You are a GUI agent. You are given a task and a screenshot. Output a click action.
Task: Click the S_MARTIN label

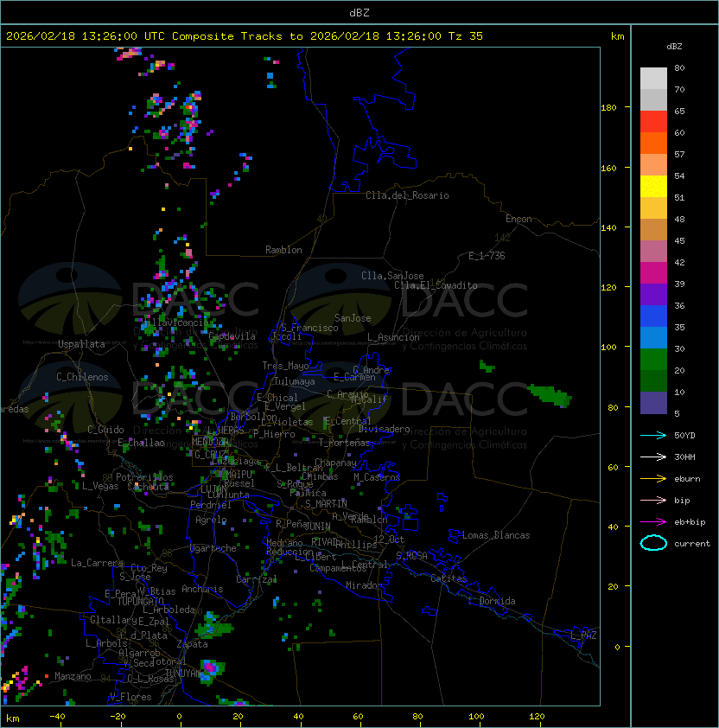click(326, 504)
